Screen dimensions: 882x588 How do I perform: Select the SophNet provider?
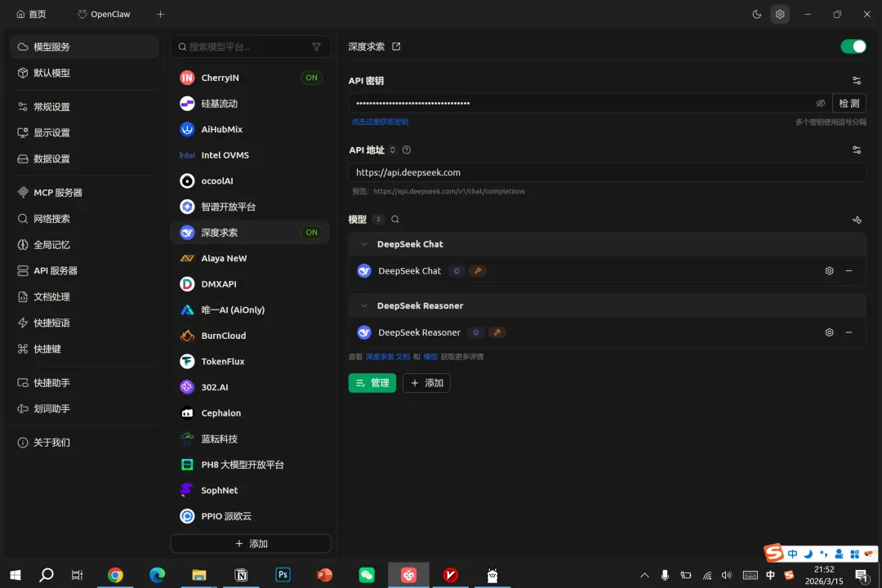coord(251,490)
